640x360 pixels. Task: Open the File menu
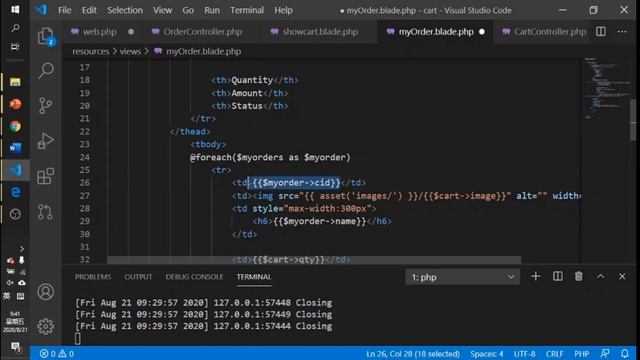pos(64,10)
